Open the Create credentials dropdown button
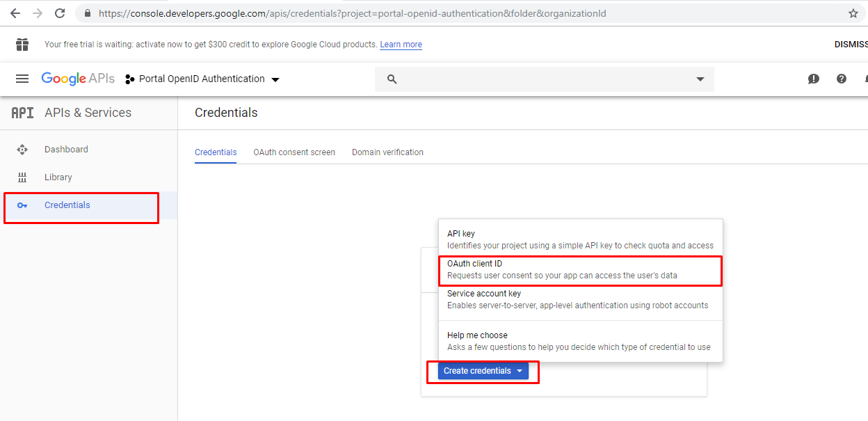This screenshot has height=421, width=868. coord(483,371)
